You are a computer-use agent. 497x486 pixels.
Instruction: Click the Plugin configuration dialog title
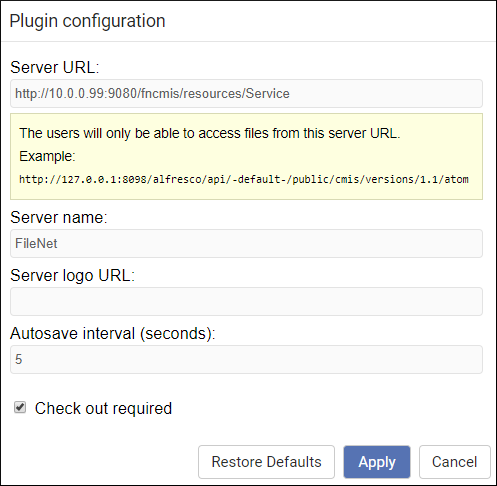[87, 21]
